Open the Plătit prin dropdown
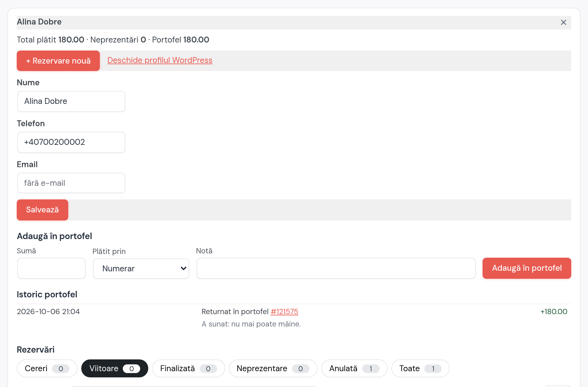The image size is (588, 387). 141,269
